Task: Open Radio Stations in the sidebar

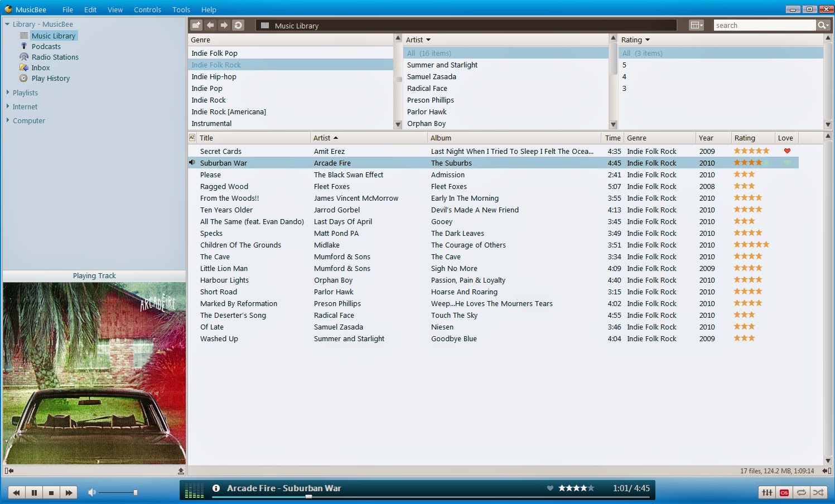Action: (x=55, y=57)
